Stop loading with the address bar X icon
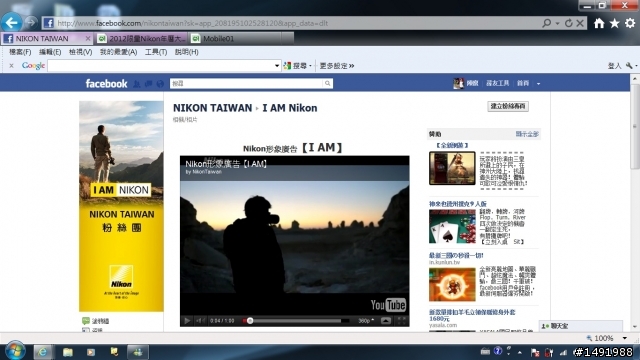This screenshot has width=640, height=360. coord(580,23)
